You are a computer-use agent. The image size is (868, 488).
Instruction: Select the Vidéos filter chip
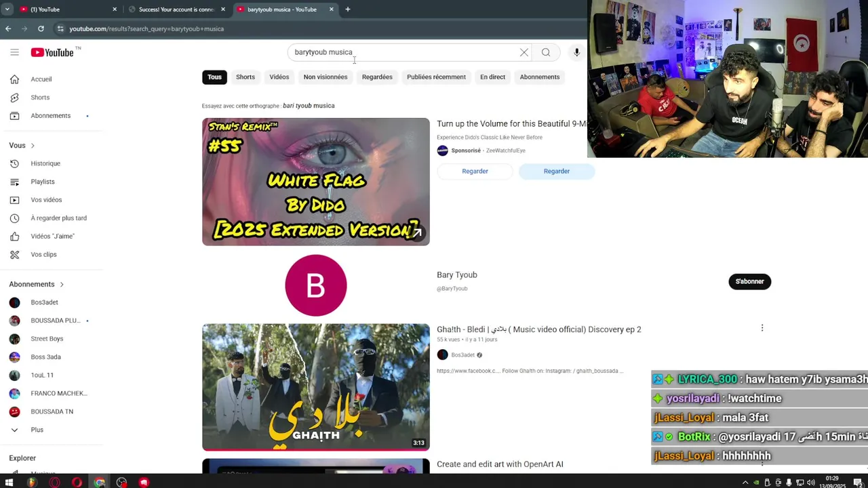[279, 77]
